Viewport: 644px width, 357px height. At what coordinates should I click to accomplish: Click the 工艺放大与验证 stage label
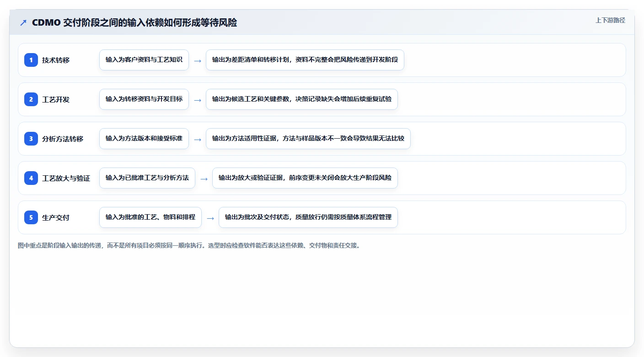tap(66, 178)
